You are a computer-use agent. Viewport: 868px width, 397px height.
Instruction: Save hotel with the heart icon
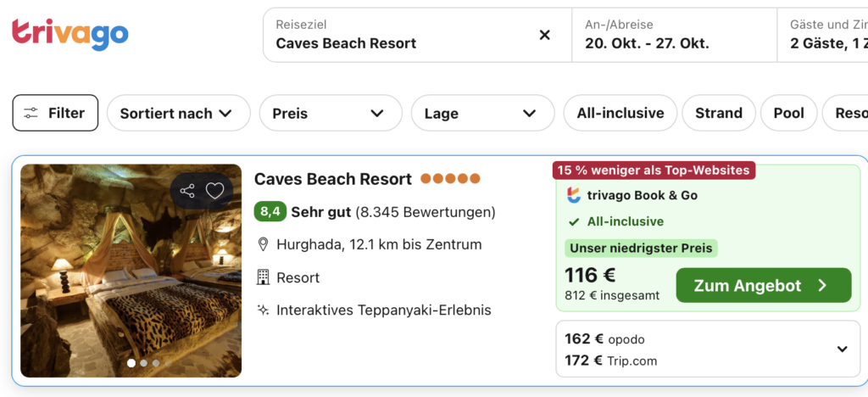pos(214,191)
